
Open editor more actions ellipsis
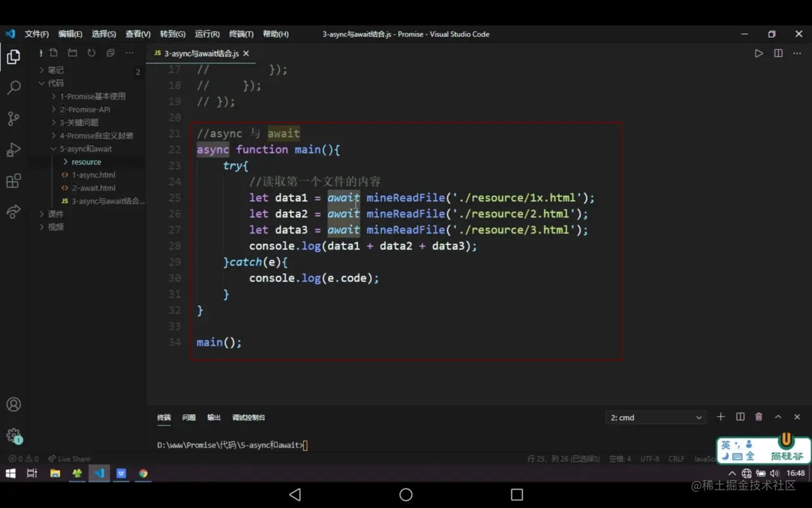[x=797, y=53]
